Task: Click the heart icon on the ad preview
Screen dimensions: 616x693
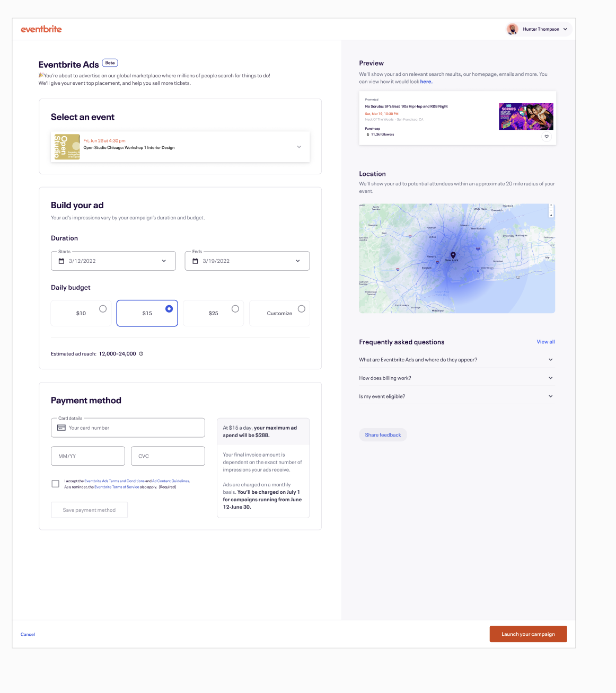Action: [x=547, y=137]
